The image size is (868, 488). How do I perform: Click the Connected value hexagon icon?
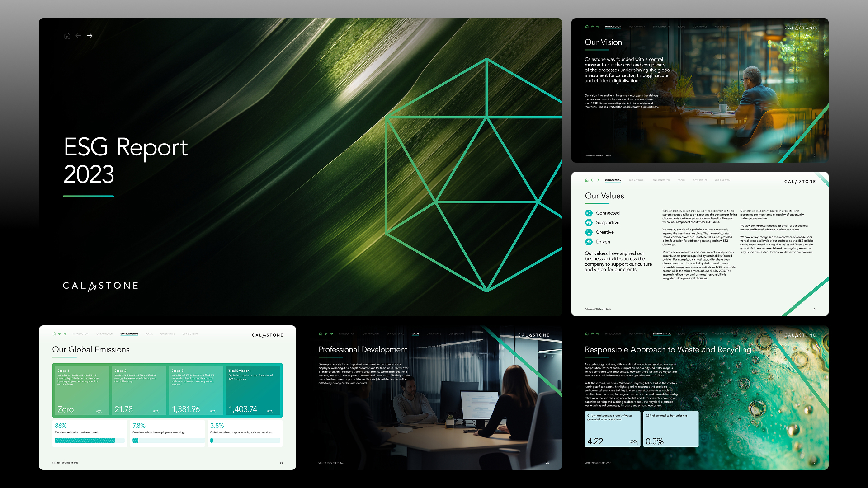(x=589, y=213)
